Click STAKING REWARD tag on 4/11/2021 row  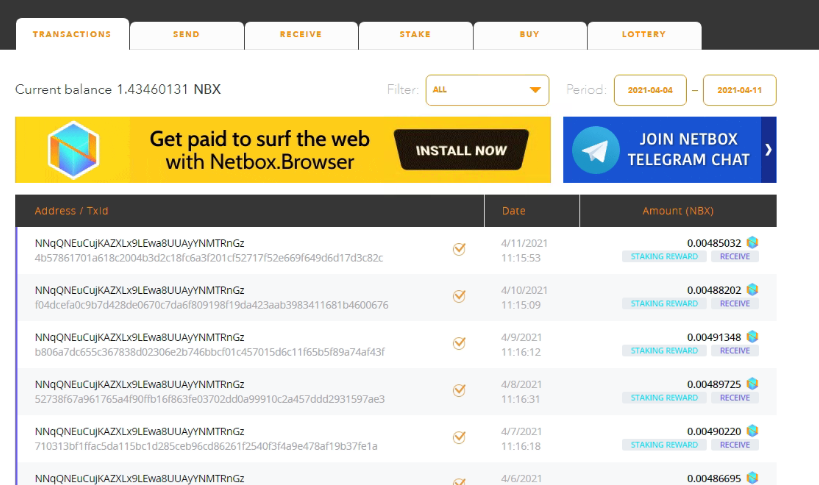[664, 256]
